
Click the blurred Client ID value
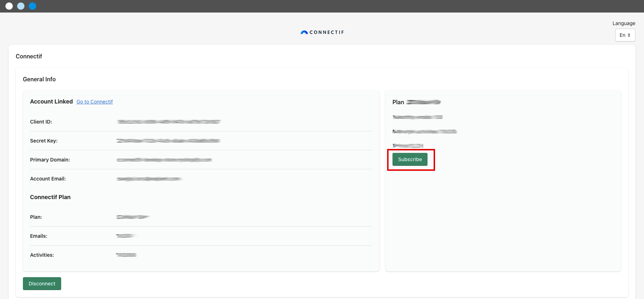169,122
